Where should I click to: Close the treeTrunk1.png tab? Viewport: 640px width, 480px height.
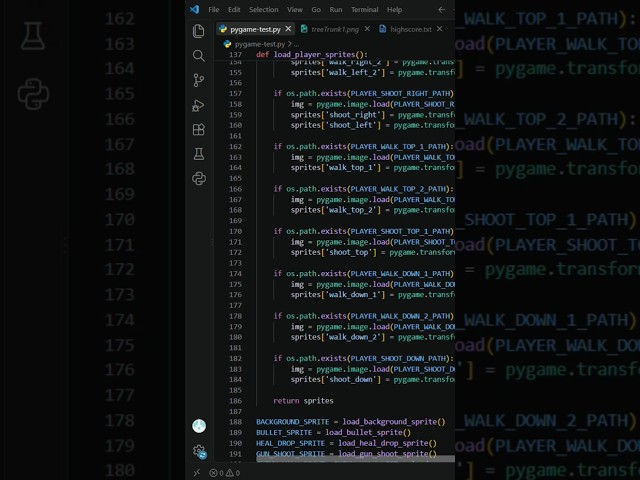point(367,29)
